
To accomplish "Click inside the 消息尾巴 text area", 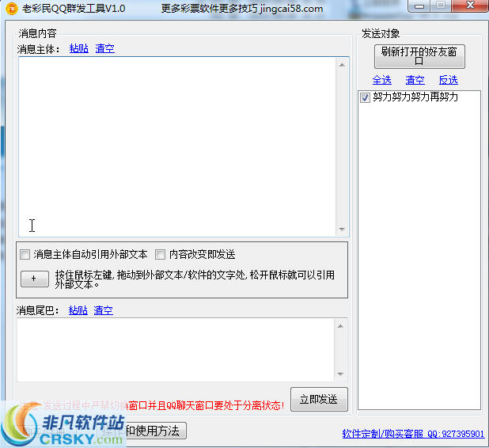I will [x=176, y=350].
